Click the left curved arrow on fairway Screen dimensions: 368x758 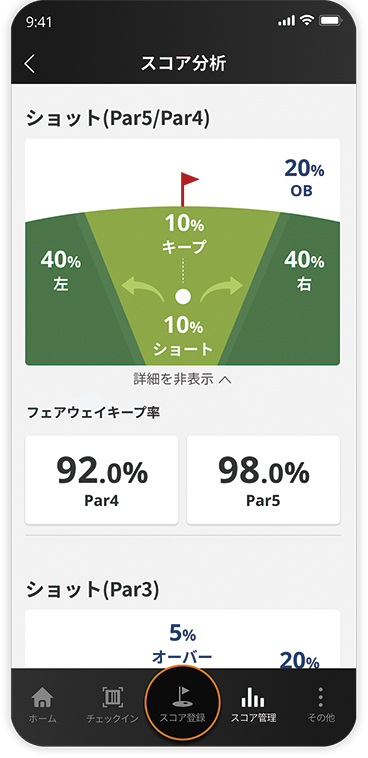[x=143, y=289]
